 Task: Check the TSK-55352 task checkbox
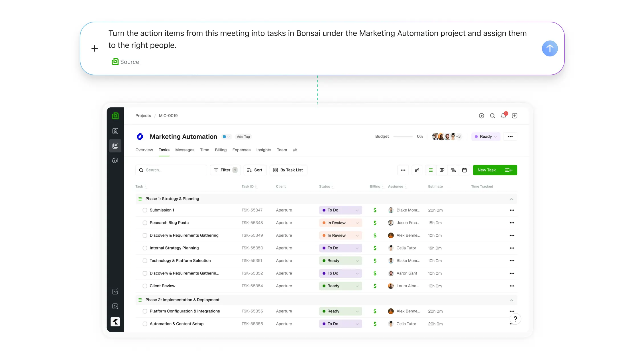145,273
